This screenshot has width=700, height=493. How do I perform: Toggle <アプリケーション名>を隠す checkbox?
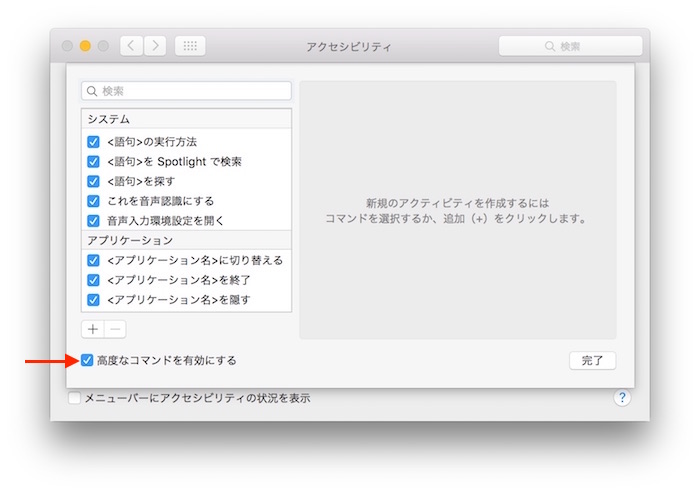93,300
